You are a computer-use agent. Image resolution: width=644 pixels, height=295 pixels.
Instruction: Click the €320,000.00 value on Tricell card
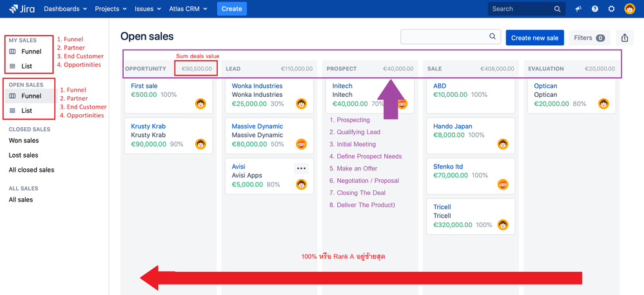coord(453,225)
